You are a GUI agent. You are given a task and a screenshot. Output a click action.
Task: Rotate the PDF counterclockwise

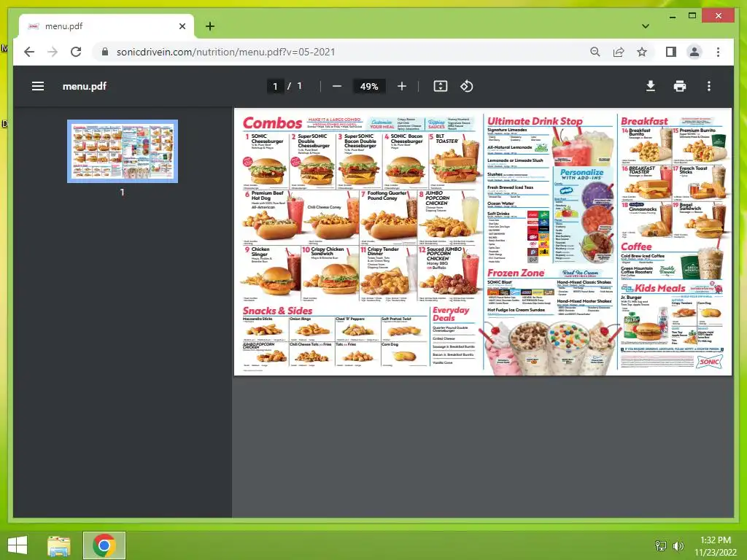pyautogui.click(x=466, y=86)
